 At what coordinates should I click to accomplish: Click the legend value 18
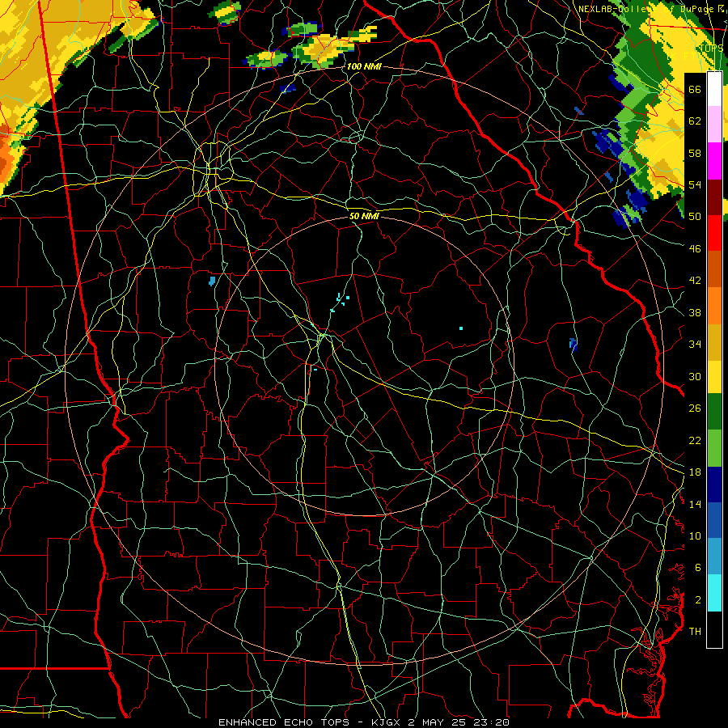[x=695, y=472]
